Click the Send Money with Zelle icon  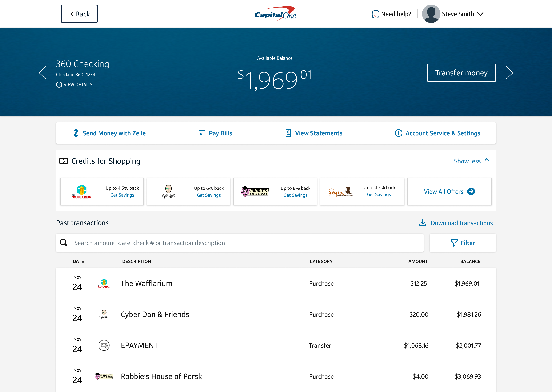[x=76, y=133]
